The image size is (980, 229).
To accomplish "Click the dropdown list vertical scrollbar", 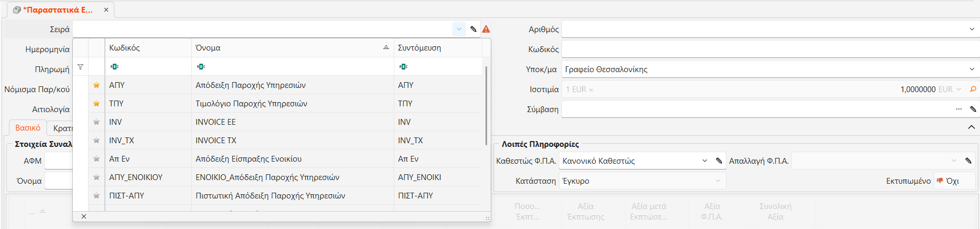I will click(x=486, y=105).
